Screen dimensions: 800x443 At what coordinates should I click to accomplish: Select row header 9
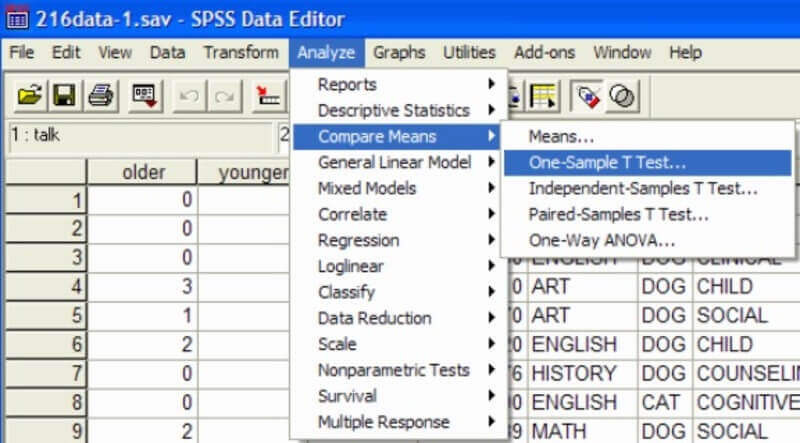coord(46,431)
